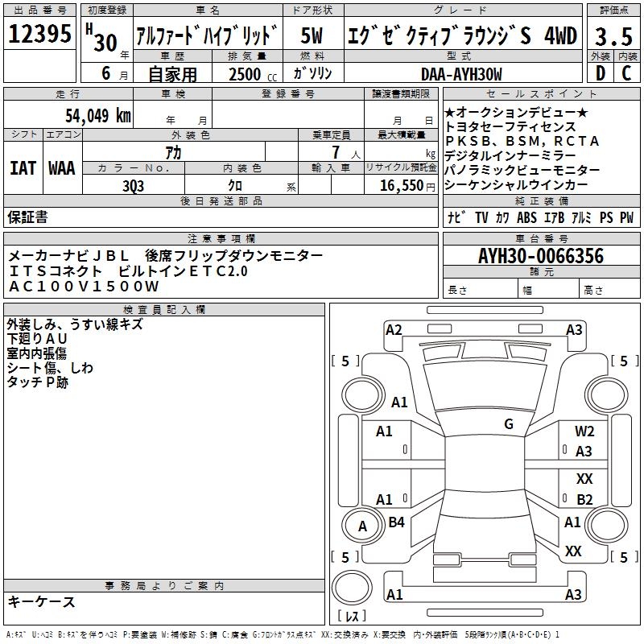The image size is (644, 644).
Task: Select the 室内内張傷 comment
Action: pyautogui.click(x=36, y=353)
